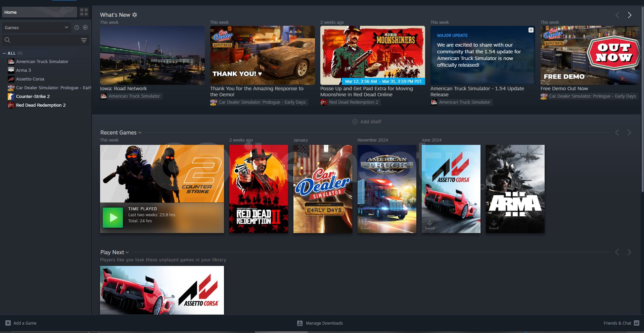Select the Home tab
Viewport: 644px width, 333px height.
click(x=40, y=12)
